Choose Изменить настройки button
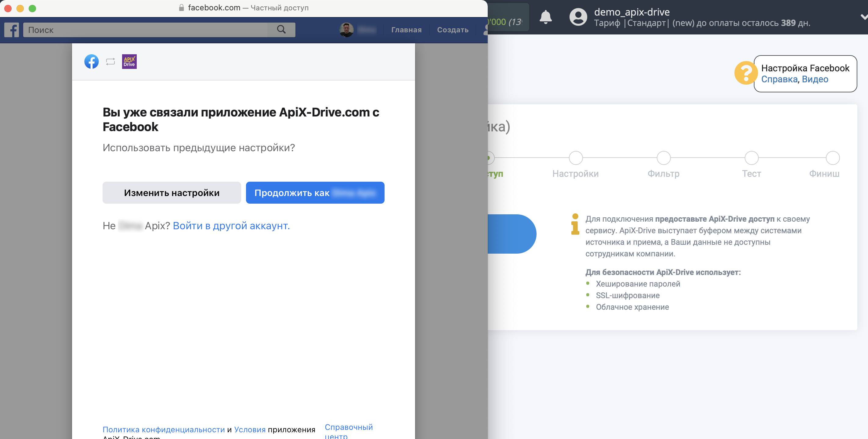 172,193
